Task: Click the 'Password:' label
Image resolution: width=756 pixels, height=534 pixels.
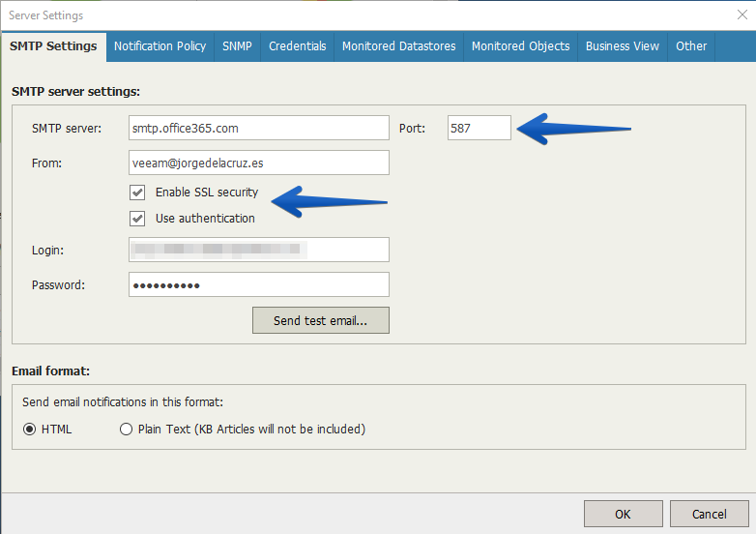Action: [58, 285]
